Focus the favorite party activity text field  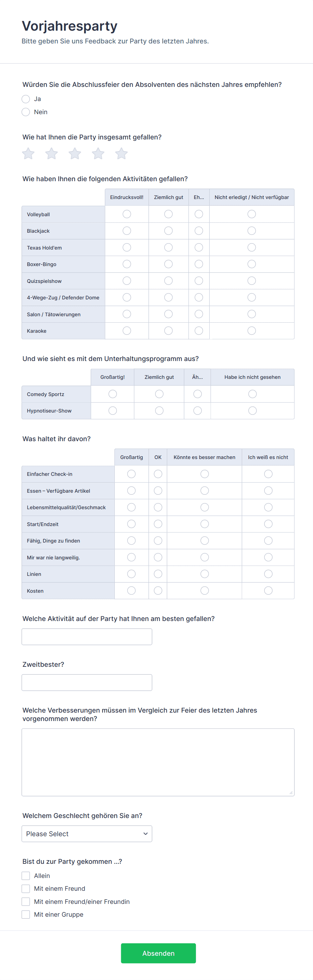click(87, 636)
